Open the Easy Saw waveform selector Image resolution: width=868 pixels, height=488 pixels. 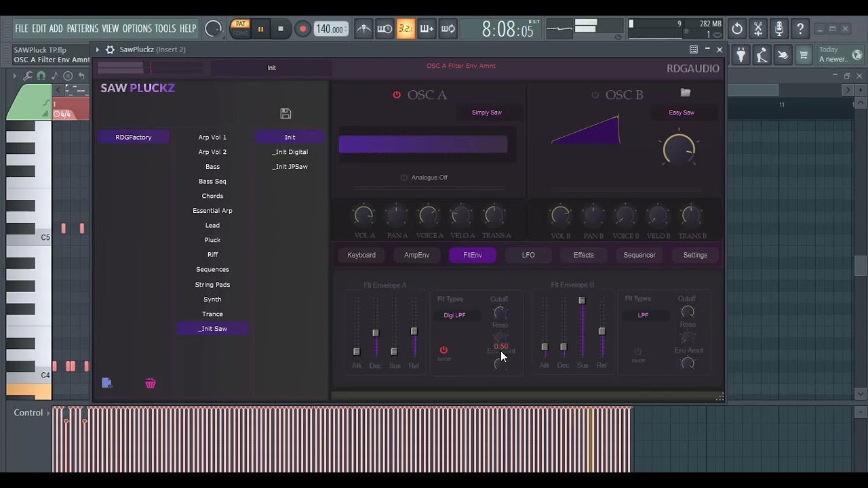pos(682,113)
